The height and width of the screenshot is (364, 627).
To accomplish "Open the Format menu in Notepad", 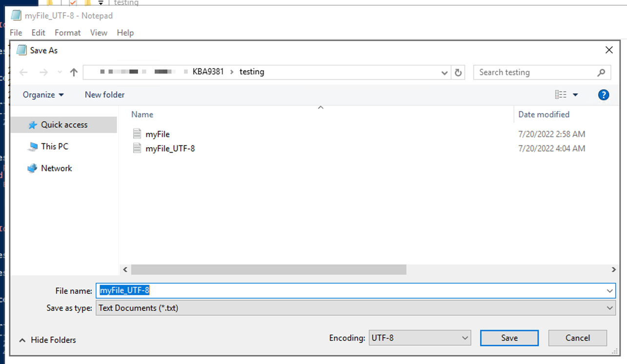I will pos(67,33).
